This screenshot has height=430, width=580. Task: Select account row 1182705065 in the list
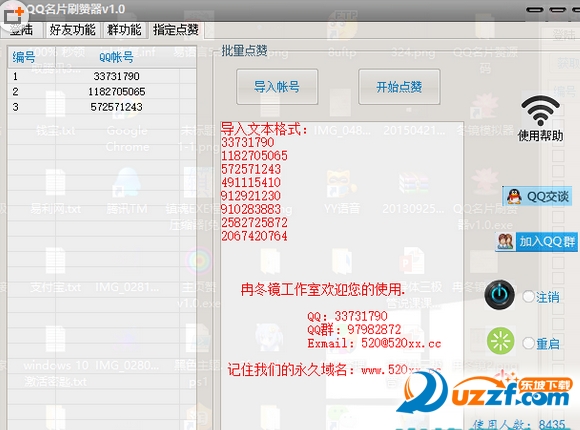tap(102, 91)
